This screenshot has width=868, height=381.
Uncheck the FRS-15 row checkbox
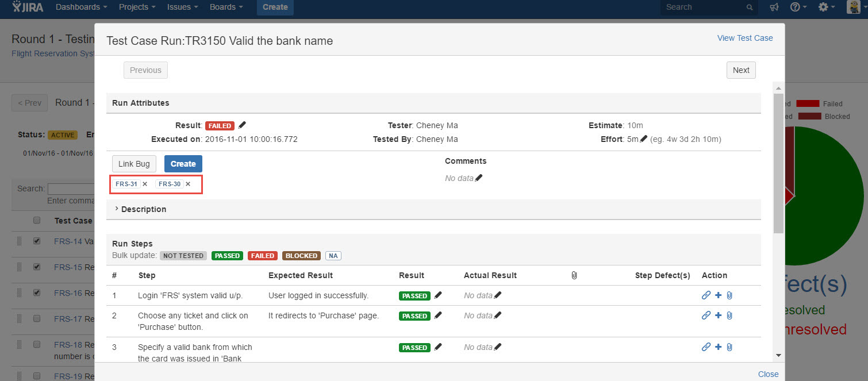click(x=37, y=267)
